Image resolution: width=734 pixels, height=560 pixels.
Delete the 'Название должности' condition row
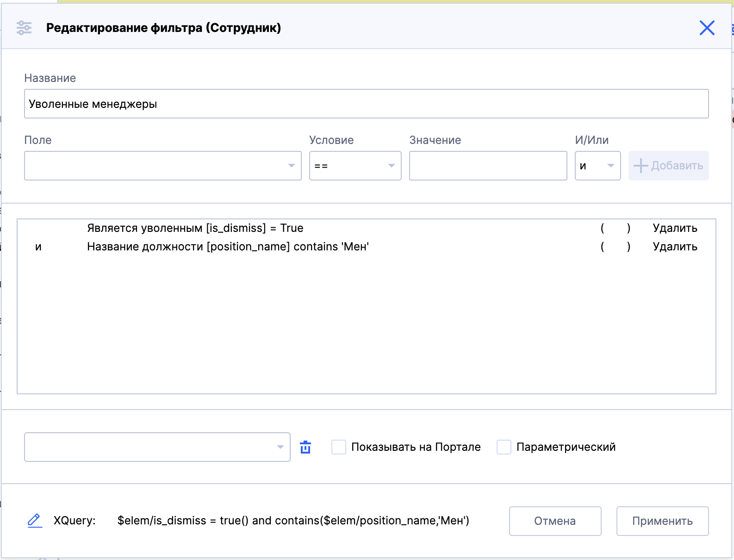[675, 247]
